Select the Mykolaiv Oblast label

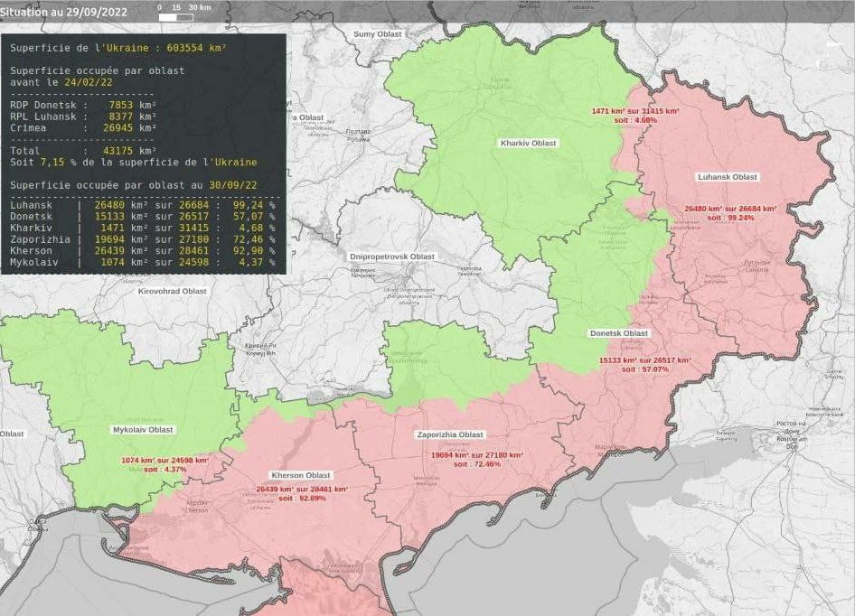pyautogui.click(x=142, y=430)
